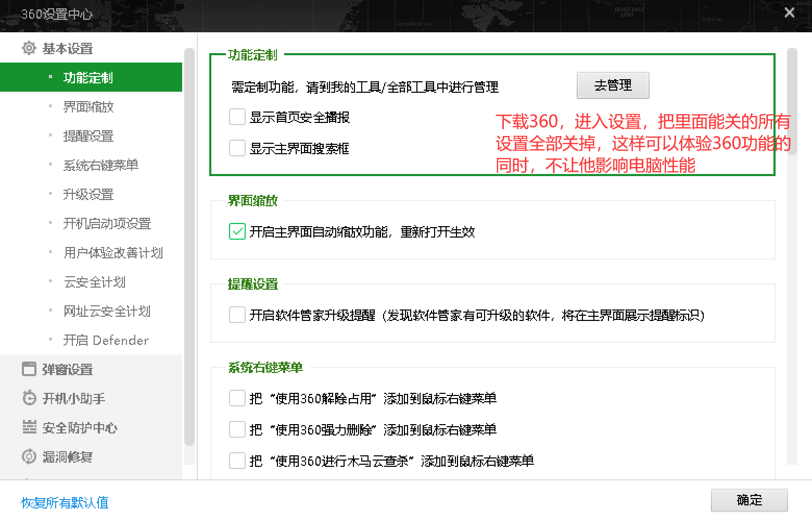Click the shield icon for 安全防护中心
This screenshot has height=521, width=812.
pos(29,428)
